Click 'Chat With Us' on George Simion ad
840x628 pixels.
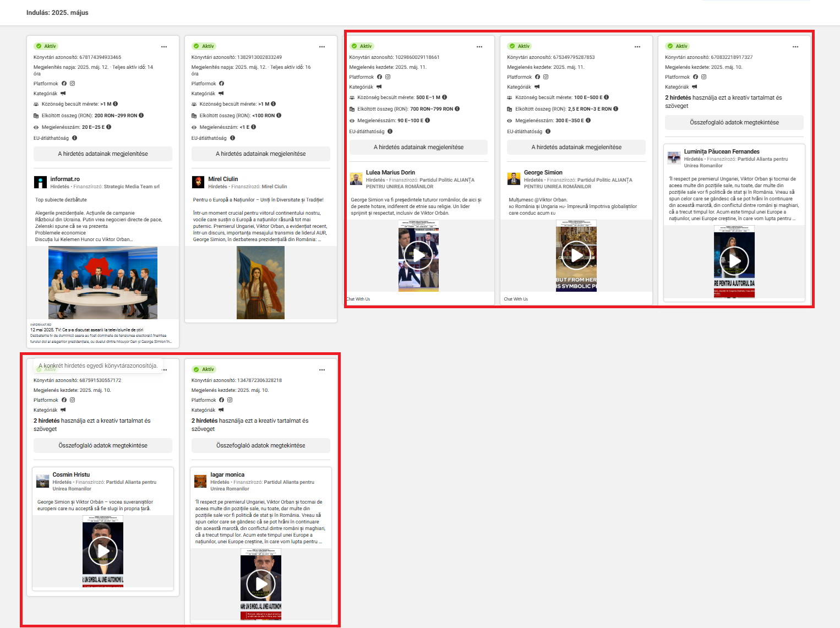point(516,299)
